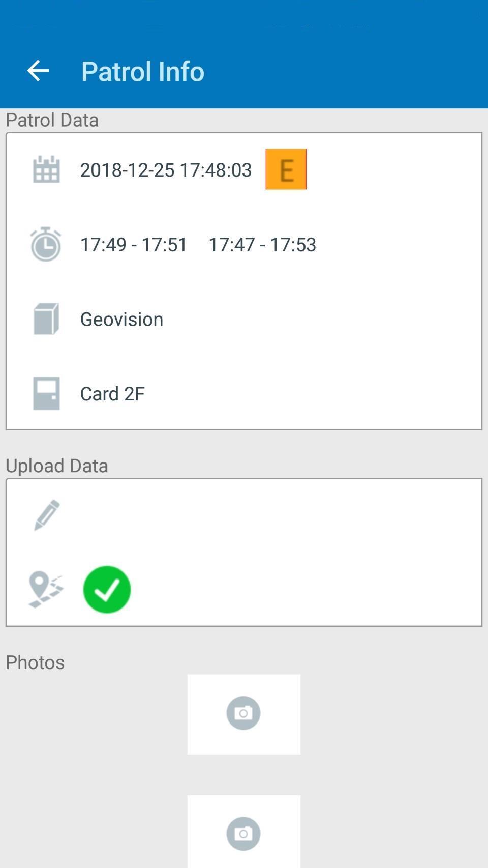The height and width of the screenshot is (868, 488).
Task: Tap the second photo camera icon
Action: (x=243, y=833)
